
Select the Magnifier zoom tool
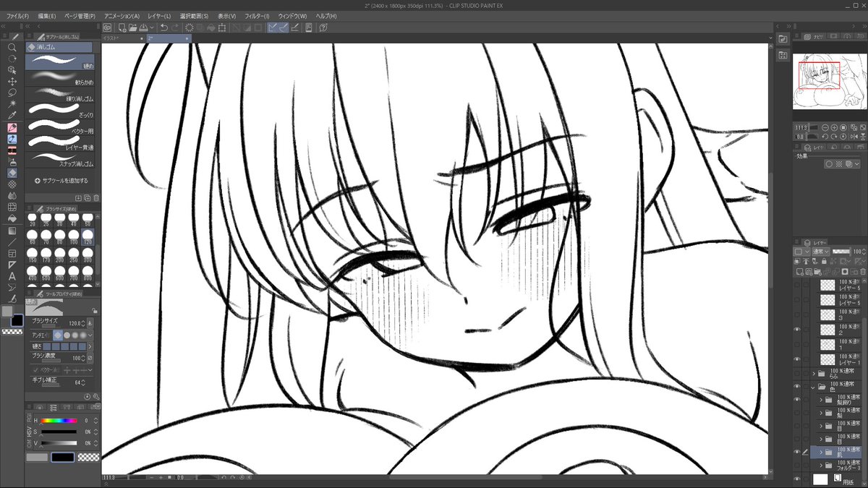(12, 47)
